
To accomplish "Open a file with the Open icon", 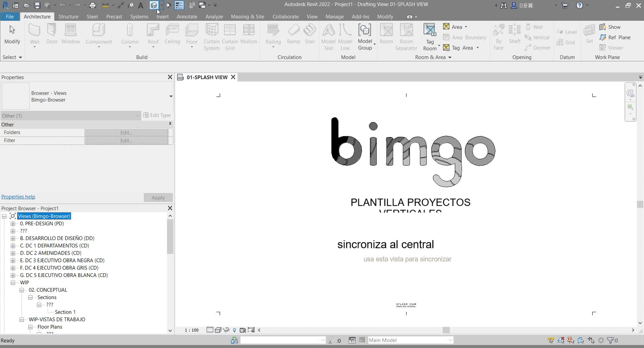I will 27,5.
